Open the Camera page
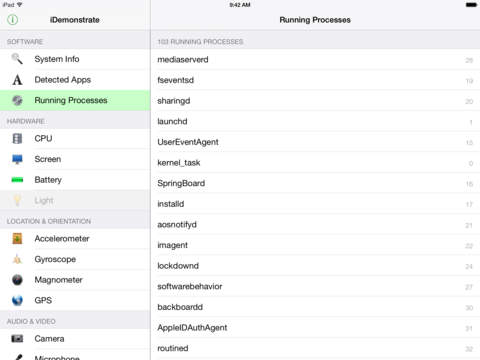Viewport: 480px width, 360px height. [x=75, y=339]
